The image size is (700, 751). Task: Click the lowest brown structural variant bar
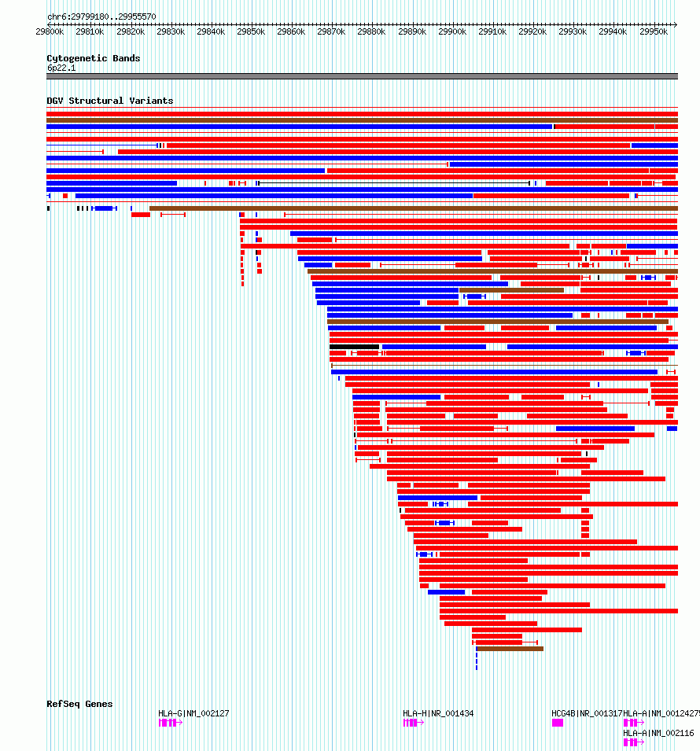coord(510,649)
